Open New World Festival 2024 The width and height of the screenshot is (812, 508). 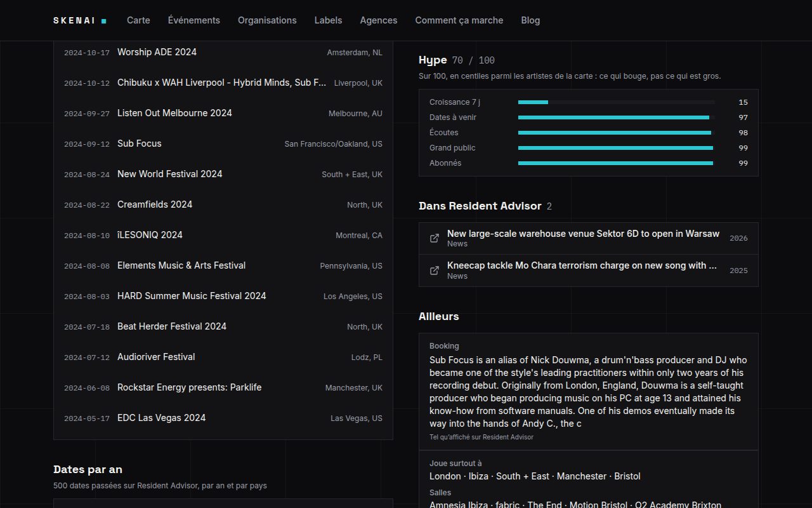tap(223, 174)
